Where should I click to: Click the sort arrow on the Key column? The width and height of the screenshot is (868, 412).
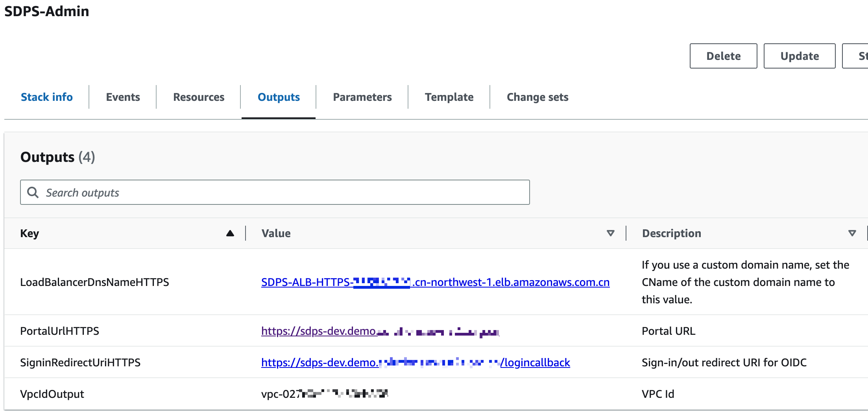point(230,233)
